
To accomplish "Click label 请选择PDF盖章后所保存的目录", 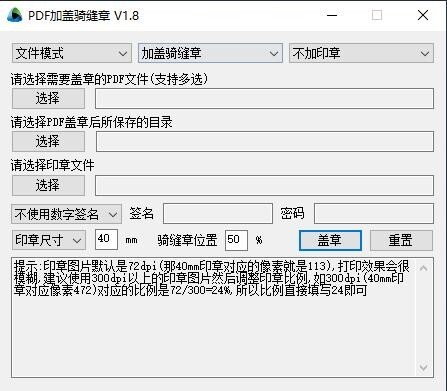I will [92, 122].
